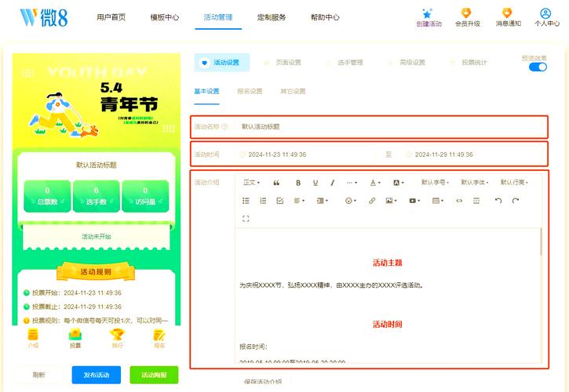Open the emoji dropdown
The height and width of the screenshot is (392, 569).
click(351, 201)
